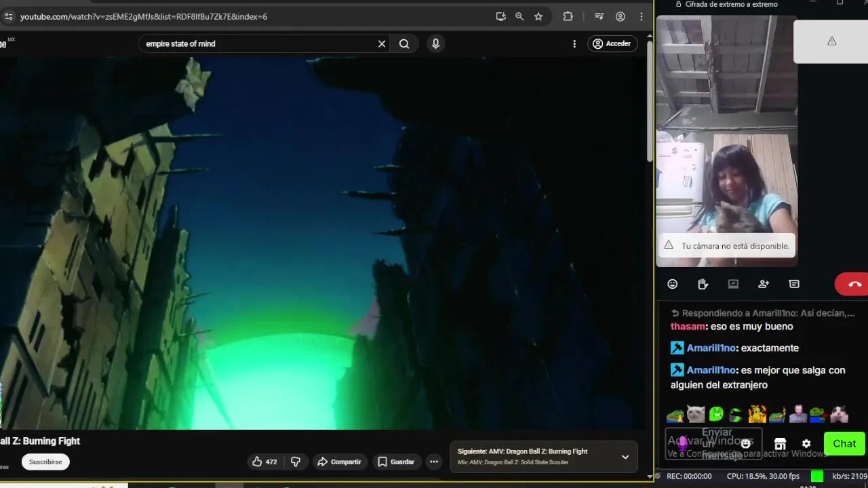Clear the YouTube search box with the X
Image resolution: width=868 pixels, height=488 pixels.
[382, 43]
